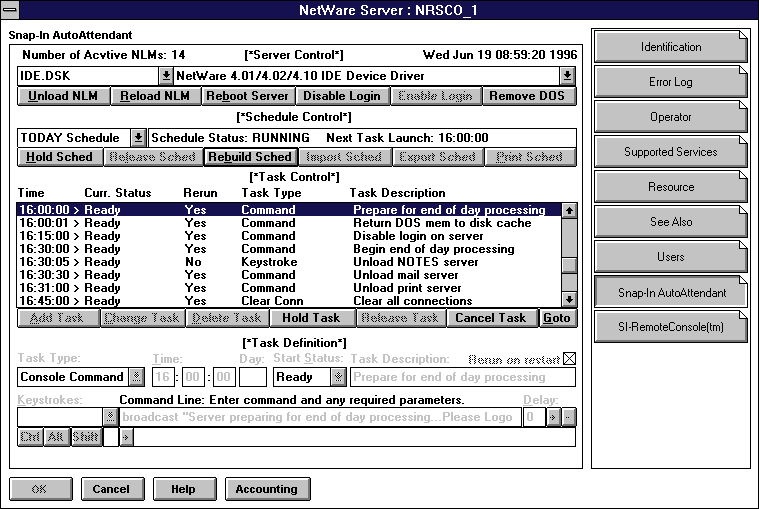Viewport: 759px width, 509px height.
Task: Click the Command Line broadcast input field
Action: [x=320, y=417]
